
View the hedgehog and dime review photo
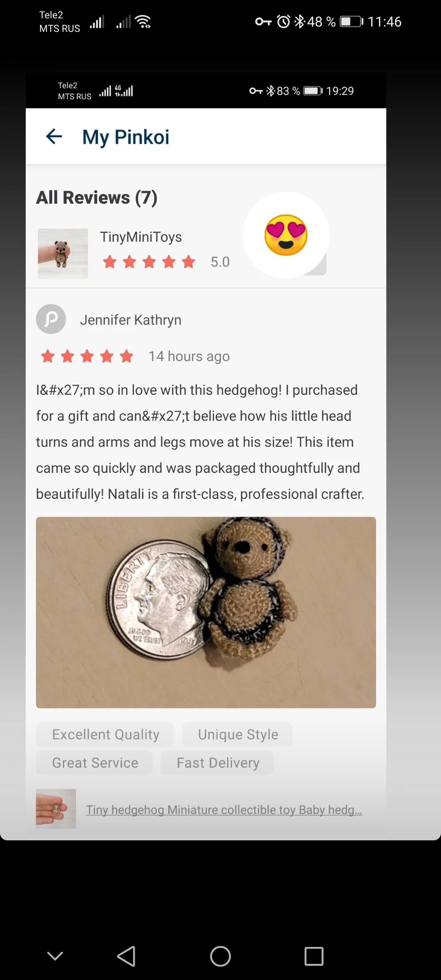tap(206, 612)
